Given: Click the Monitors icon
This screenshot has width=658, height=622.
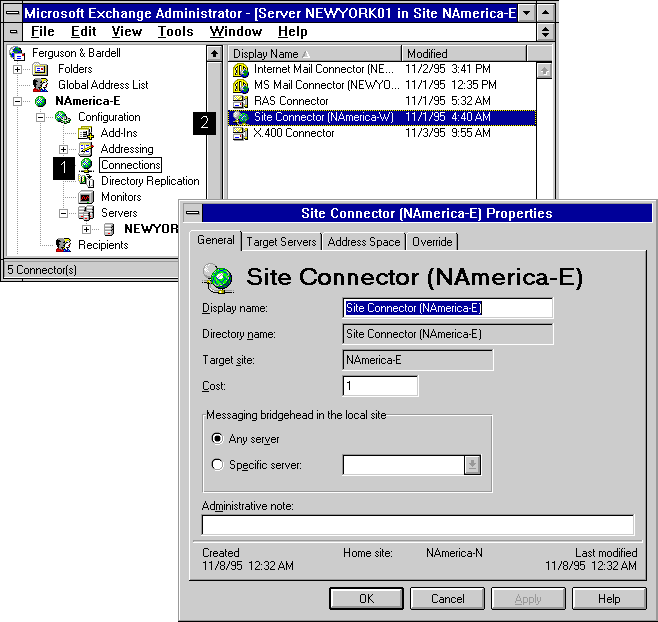Looking at the screenshot, I should point(86,197).
